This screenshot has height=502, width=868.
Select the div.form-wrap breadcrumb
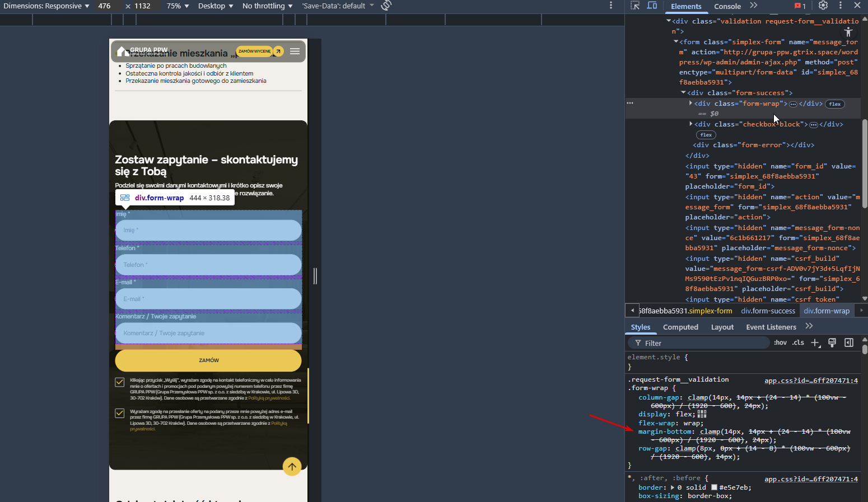point(827,311)
